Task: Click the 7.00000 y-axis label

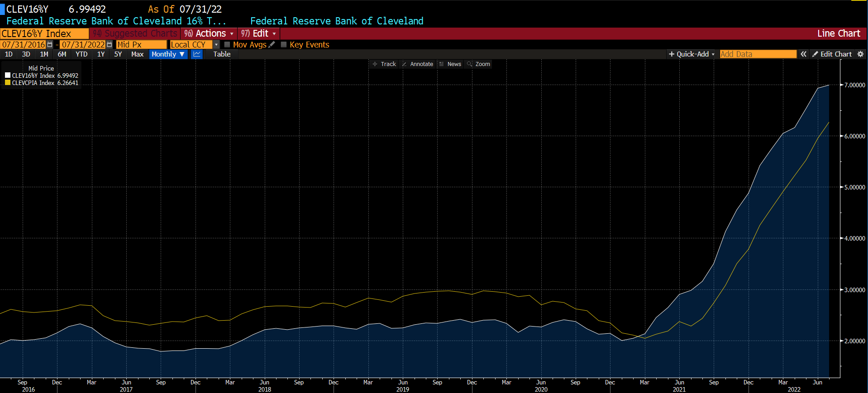Action: click(x=854, y=85)
